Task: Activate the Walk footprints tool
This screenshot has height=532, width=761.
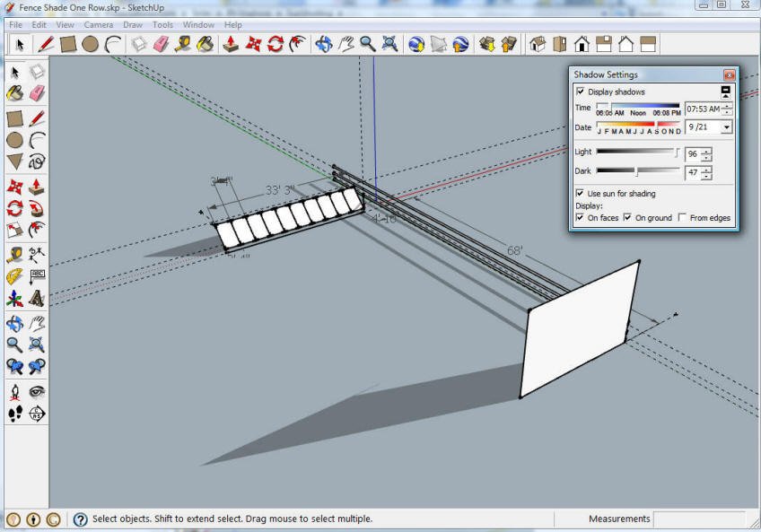Action: 14,414
